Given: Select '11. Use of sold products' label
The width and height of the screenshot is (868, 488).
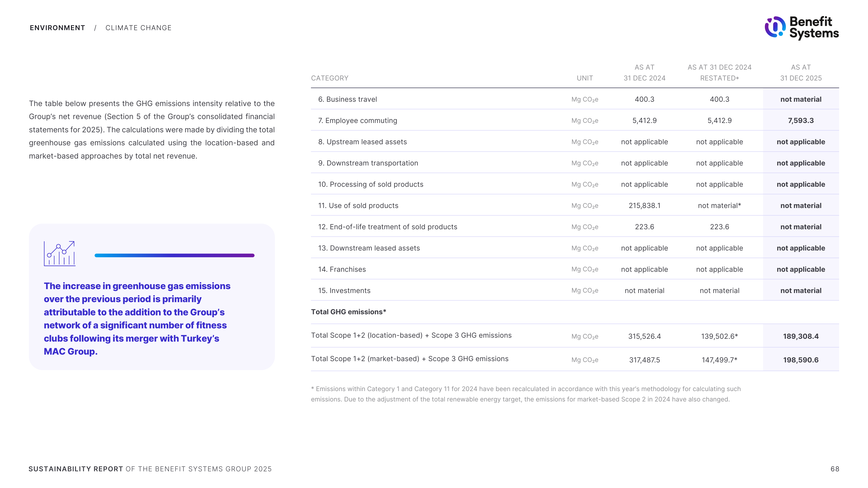Looking at the screenshot, I should 358,205.
